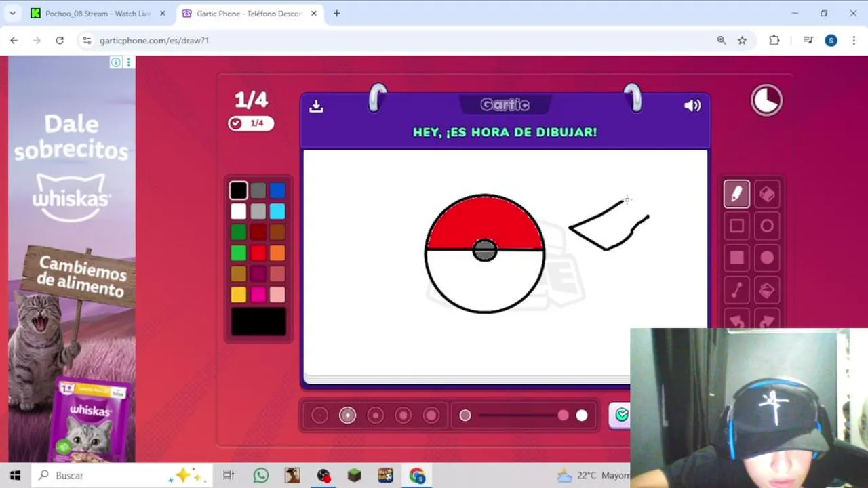This screenshot has width=868, height=488.
Task: Go back to the previous page
Action: (14, 41)
